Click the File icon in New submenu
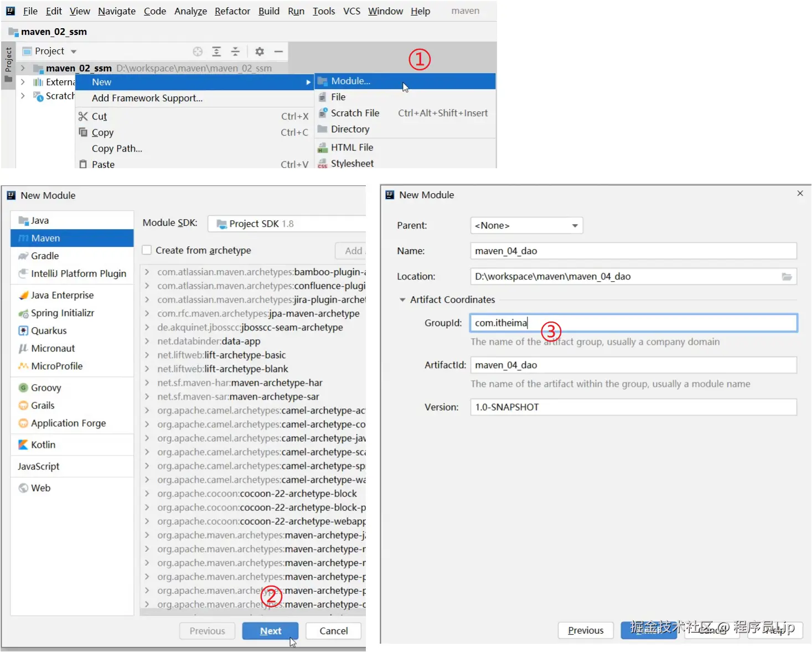 coord(322,97)
